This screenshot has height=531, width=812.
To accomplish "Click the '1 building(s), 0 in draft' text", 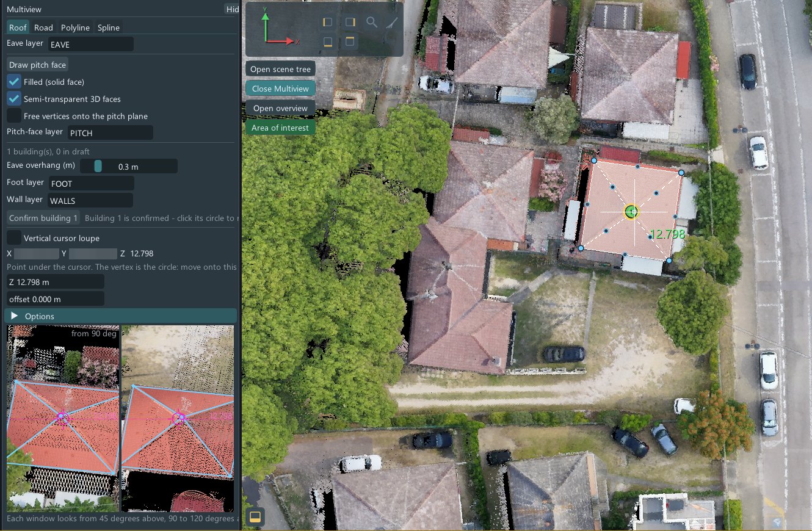I will [x=48, y=151].
